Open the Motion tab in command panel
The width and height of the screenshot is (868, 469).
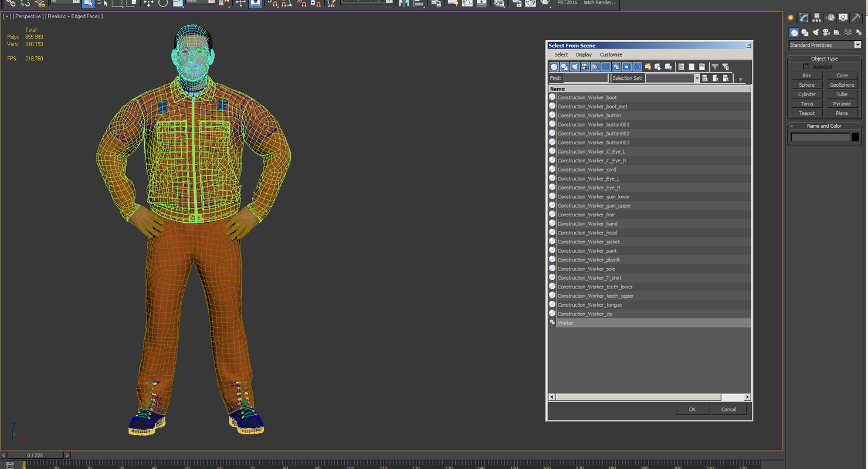click(x=830, y=18)
